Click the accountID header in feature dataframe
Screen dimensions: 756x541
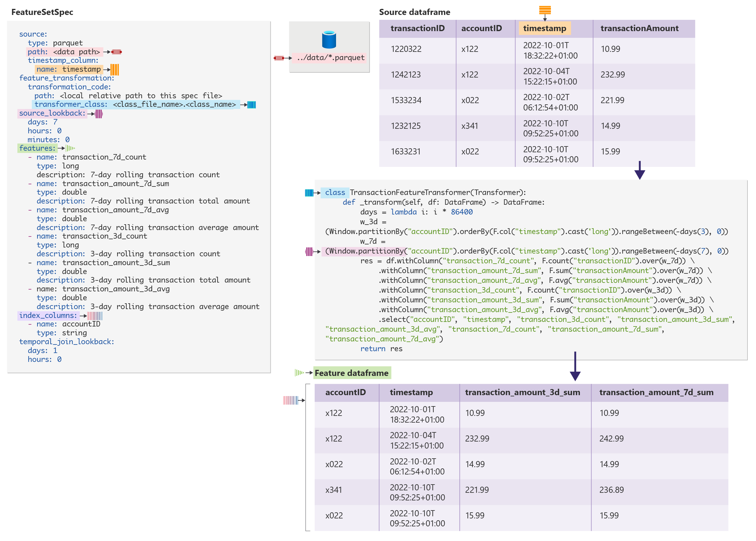345,392
